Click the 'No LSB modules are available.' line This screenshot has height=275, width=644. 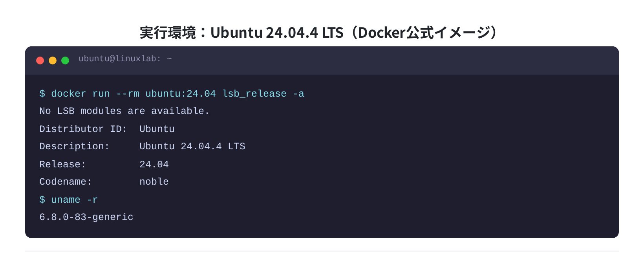[124, 111]
